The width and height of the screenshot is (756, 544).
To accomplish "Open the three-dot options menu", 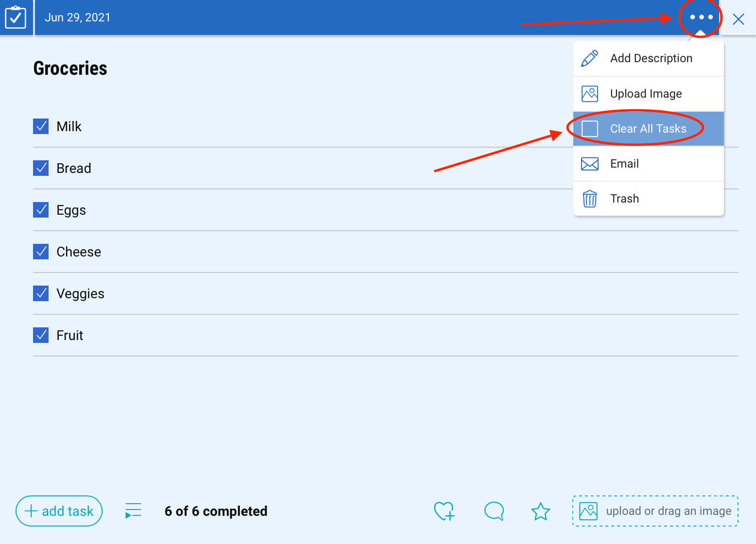I will [701, 17].
